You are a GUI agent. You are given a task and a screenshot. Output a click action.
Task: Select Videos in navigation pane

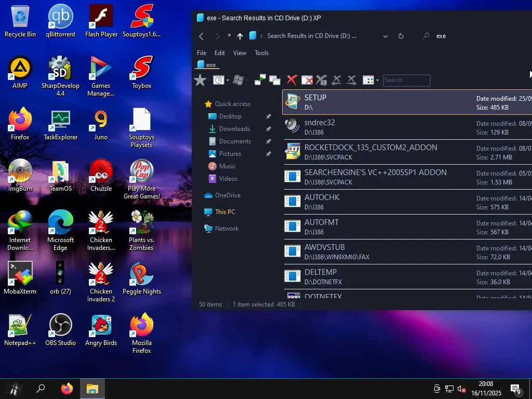pyautogui.click(x=228, y=179)
